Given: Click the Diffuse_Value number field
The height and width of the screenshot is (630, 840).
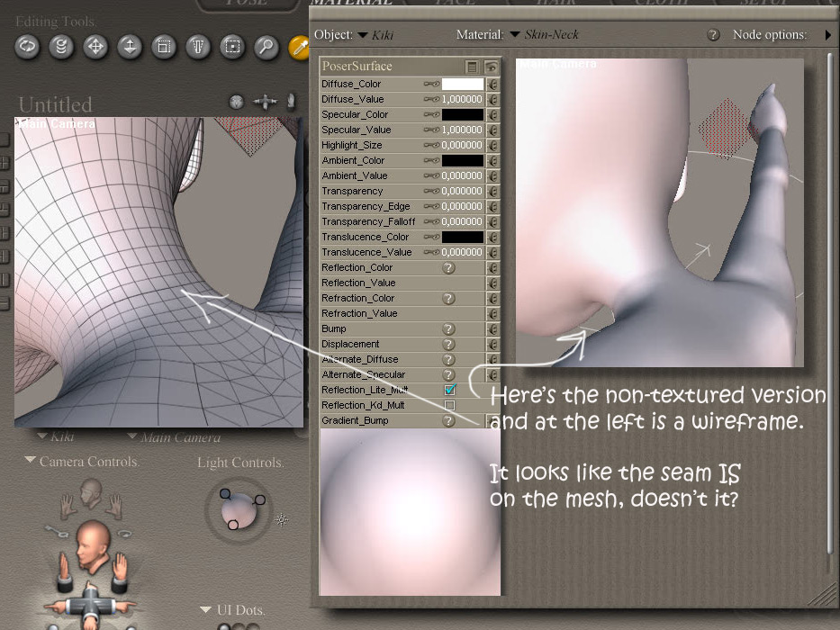Looking at the screenshot, I should [462, 100].
